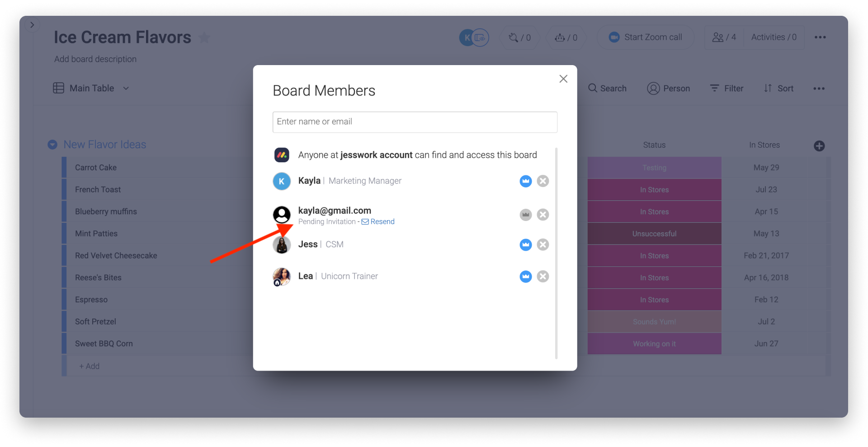Screen dimensions: 868x447
Task: Select the French Toast row
Action: click(98, 190)
